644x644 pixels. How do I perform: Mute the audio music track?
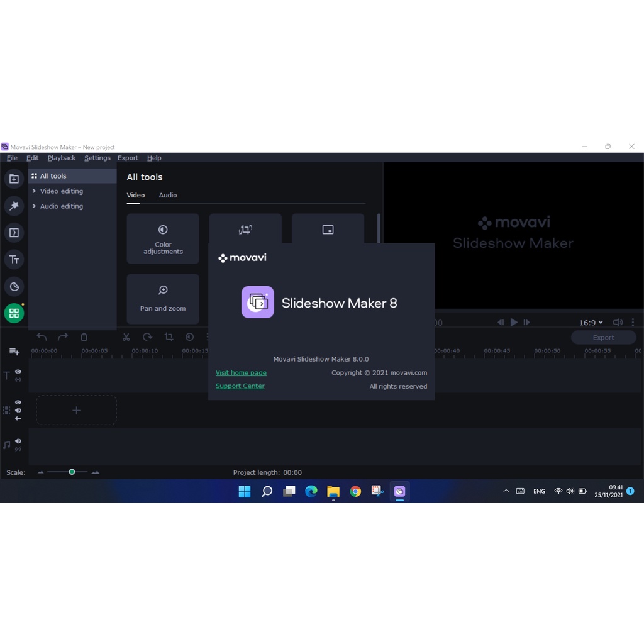click(x=18, y=441)
